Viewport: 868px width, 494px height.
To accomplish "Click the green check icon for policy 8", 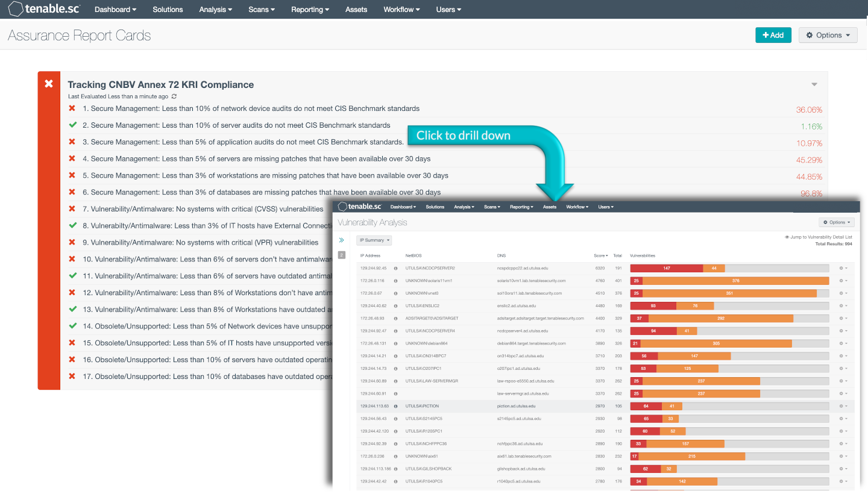I will click(72, 225).
